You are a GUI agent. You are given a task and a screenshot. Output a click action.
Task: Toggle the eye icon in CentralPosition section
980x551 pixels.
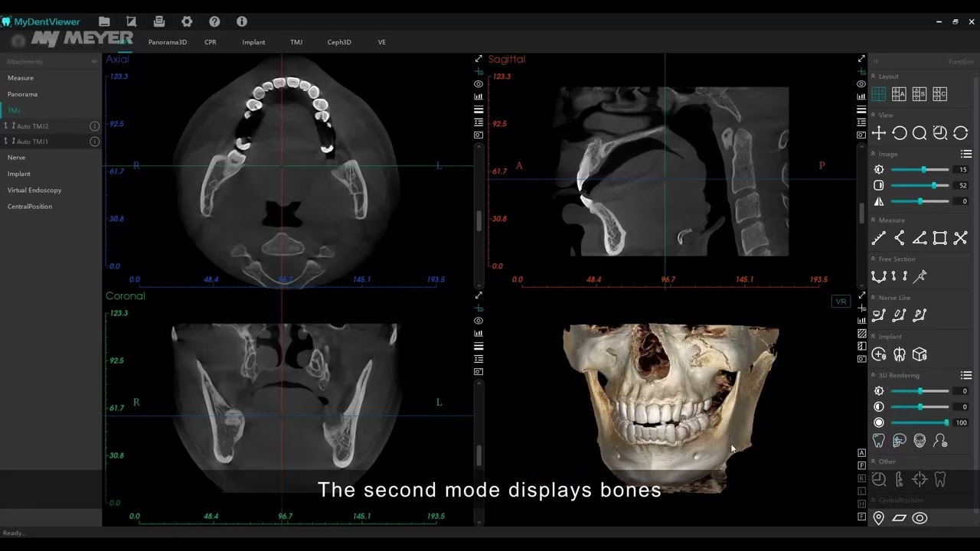(920, 518)
